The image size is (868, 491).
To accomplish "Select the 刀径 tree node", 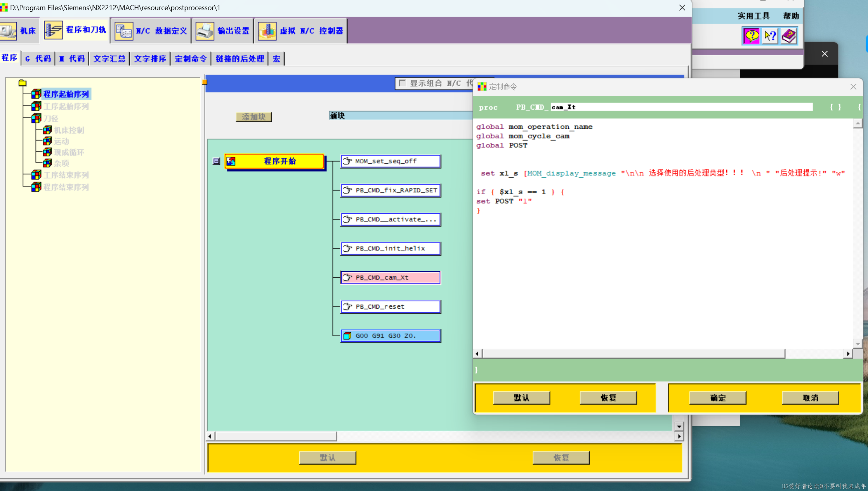I will click(x=51, y=118).
